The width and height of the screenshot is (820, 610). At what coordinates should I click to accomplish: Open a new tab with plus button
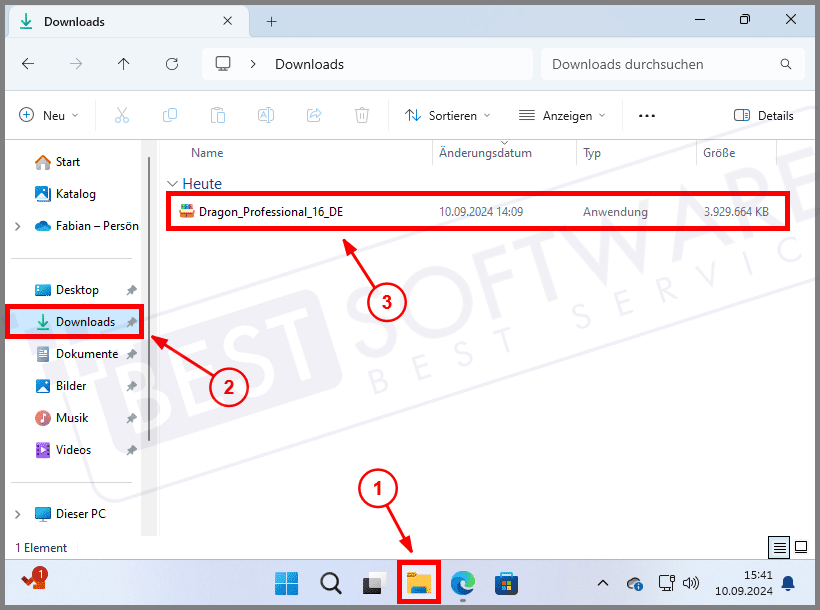tap(271, 21)
